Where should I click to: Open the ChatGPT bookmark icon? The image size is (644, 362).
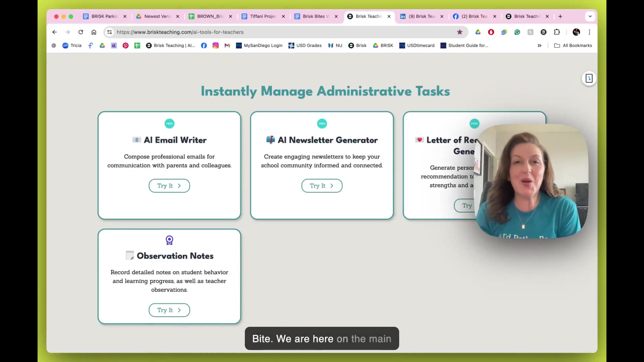click(x=54, y=45)
